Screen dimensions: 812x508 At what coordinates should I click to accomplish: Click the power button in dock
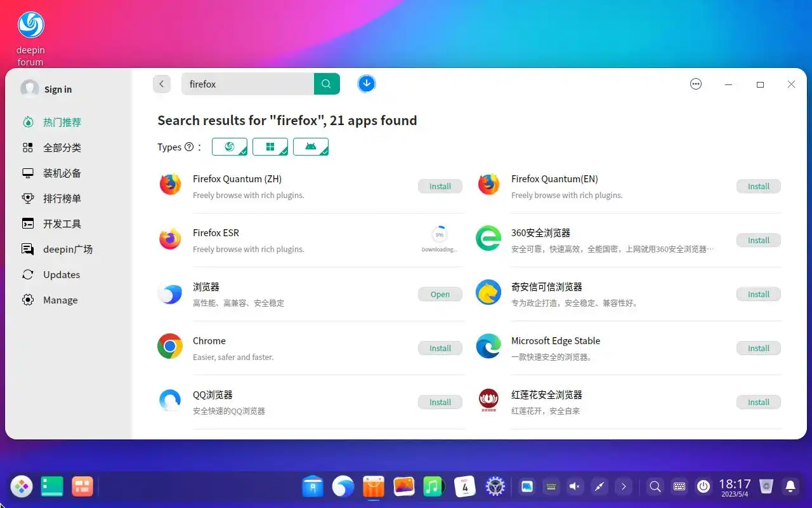[x=704, y=486]
